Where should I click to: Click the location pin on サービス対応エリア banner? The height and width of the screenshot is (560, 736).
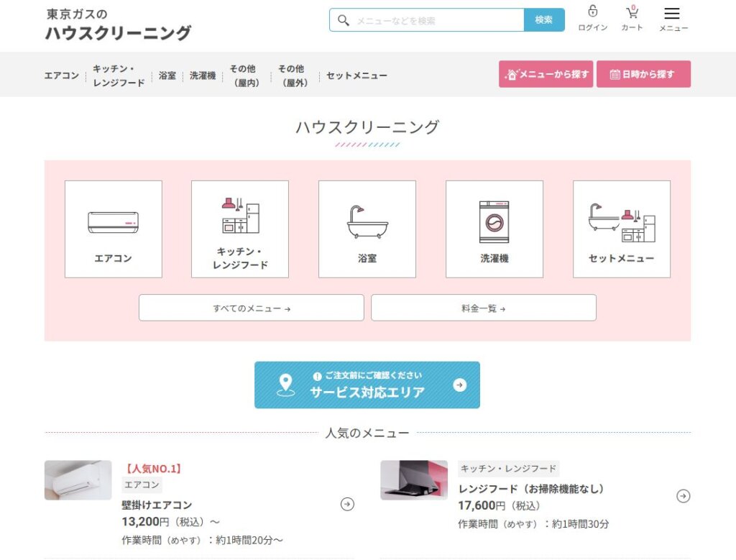point(286,383)
